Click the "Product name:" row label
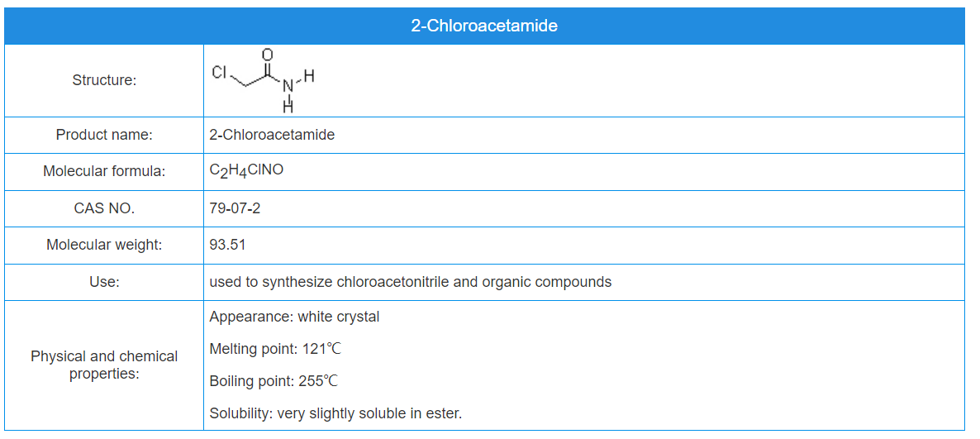The height and width of the screenshot is (439, 980). (x=104, y=135)
